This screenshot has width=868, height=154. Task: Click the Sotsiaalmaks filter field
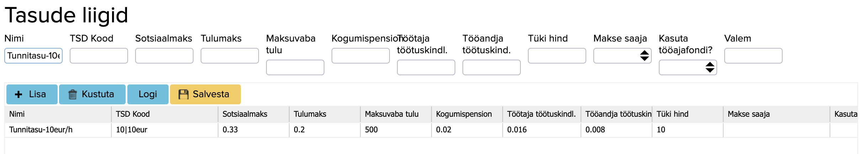click(x=164, y=56)
